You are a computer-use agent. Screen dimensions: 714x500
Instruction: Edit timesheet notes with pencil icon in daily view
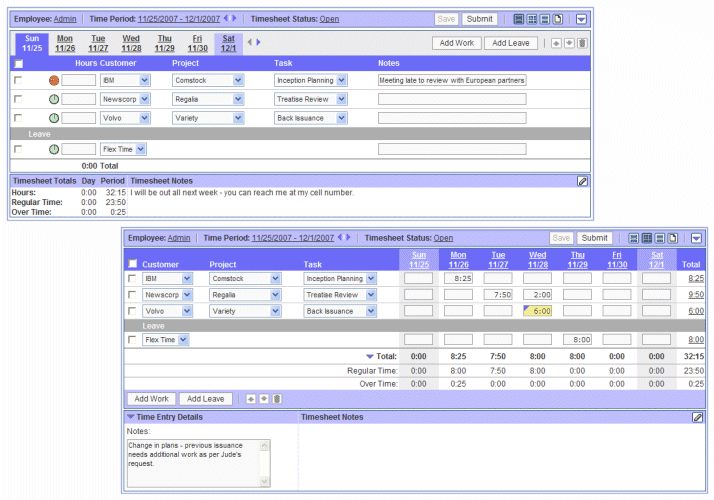coord(583,181)
